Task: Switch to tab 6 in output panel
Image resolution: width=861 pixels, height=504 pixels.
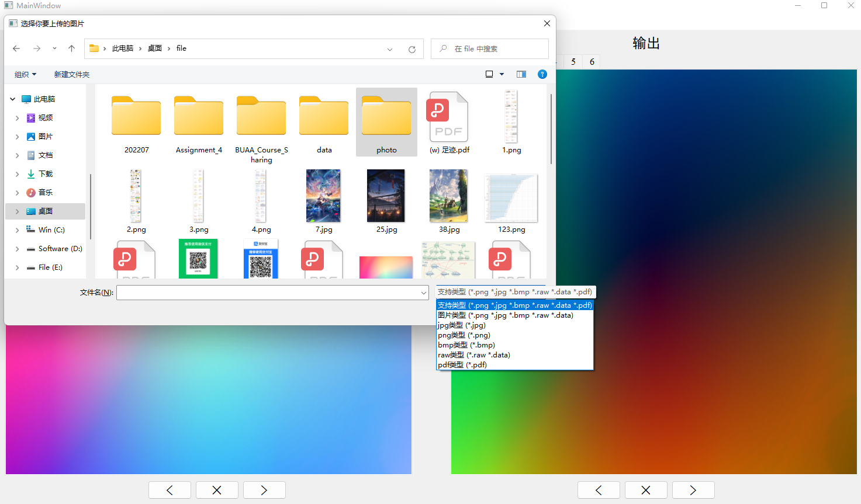Action: [x=592, y=62]
